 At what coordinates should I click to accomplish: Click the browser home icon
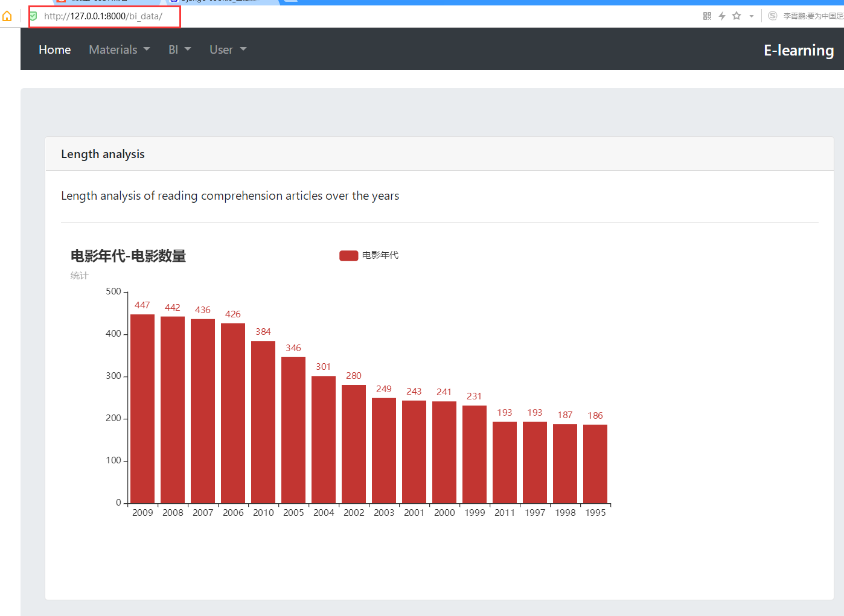(7, 16)
